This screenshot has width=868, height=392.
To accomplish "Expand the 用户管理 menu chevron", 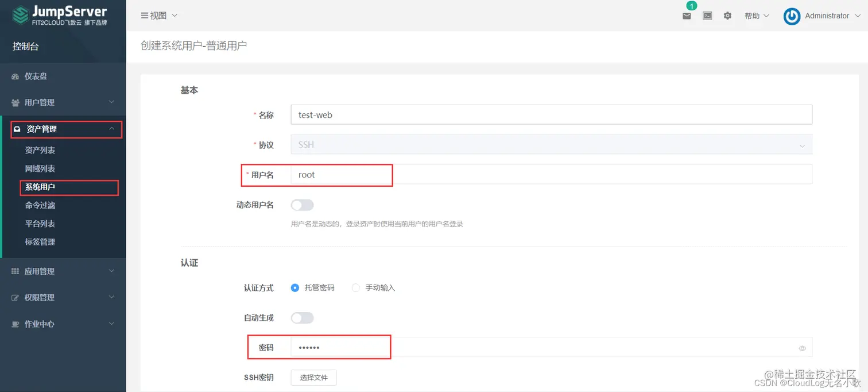I will [112, 102].
